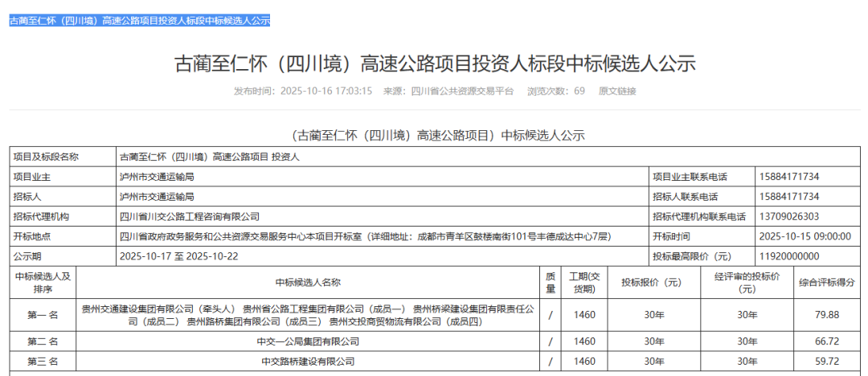Click the score 66.72
This screenshot has width=868, height=376.
coord(827,341)
